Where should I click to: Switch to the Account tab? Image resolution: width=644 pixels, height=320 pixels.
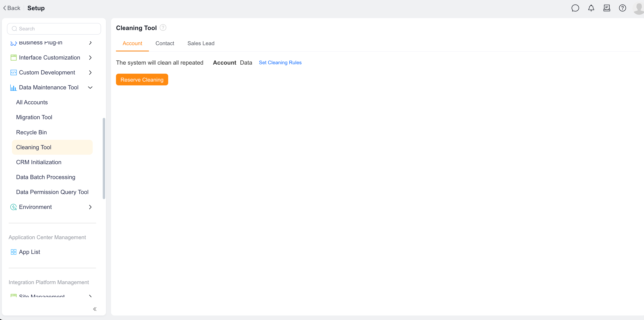pos(132,43)
